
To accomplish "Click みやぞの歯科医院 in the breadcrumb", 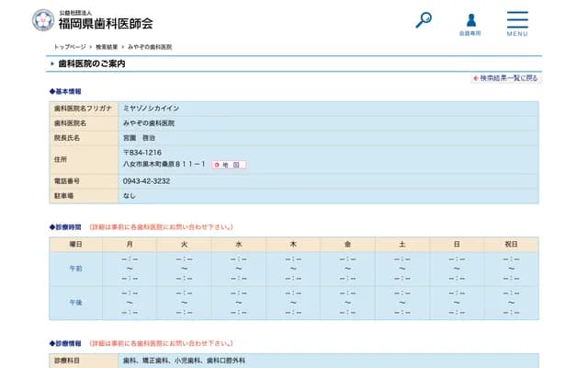I will tap(150, 46).
